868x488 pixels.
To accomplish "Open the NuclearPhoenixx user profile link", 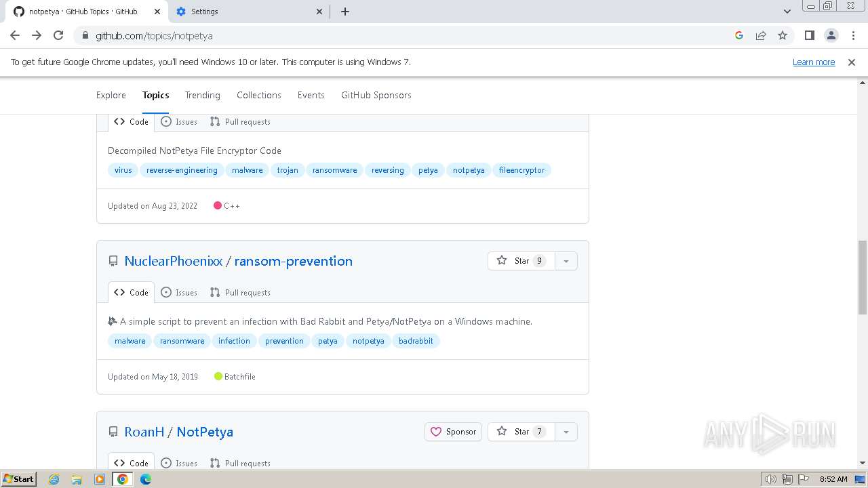I will point(174,261).
